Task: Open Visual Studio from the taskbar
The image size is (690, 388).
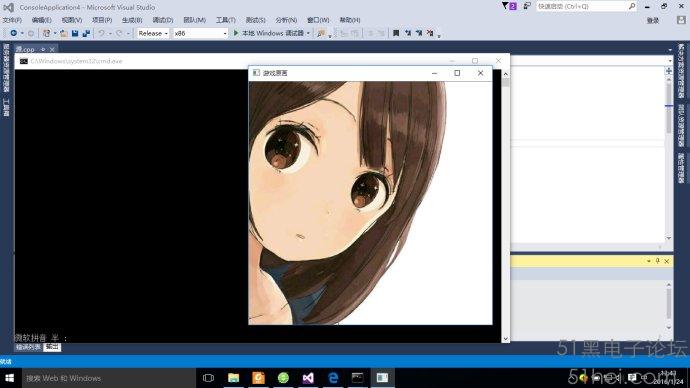Action: point(308,378)
